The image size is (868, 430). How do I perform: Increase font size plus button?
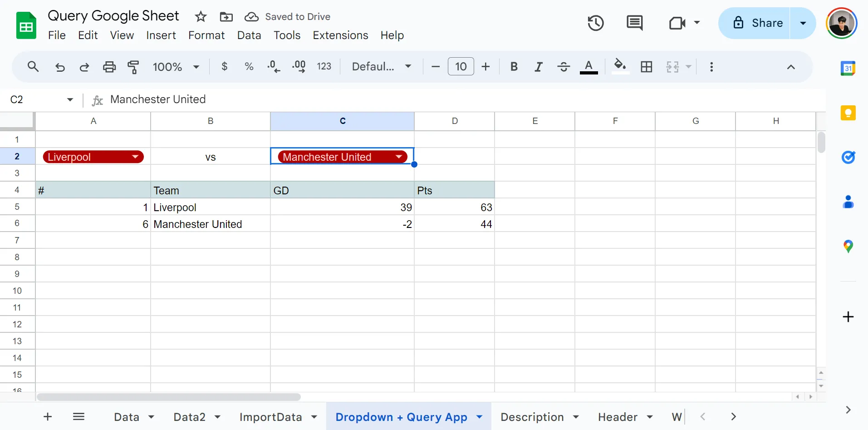tap(485, 67)
